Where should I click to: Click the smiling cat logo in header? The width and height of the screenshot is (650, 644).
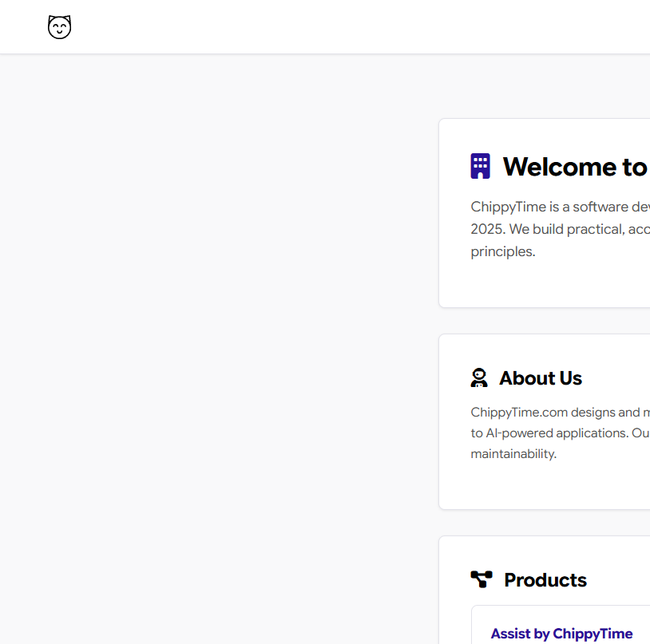59,27
